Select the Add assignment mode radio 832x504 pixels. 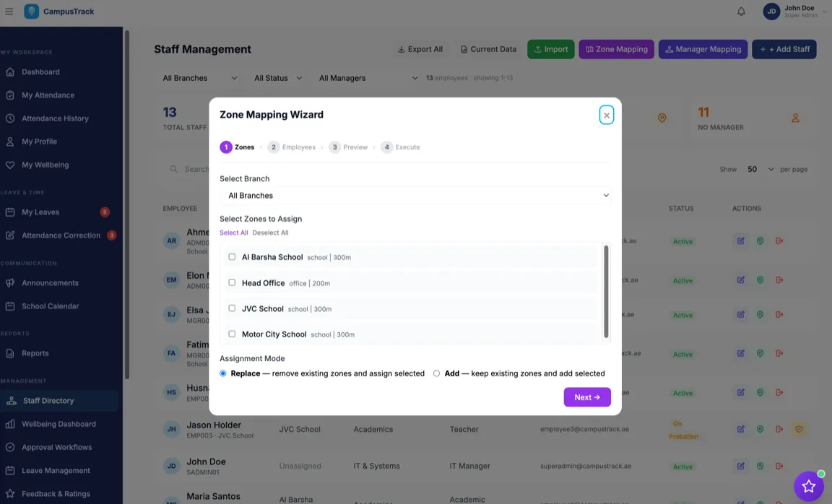tap(436, 373)
